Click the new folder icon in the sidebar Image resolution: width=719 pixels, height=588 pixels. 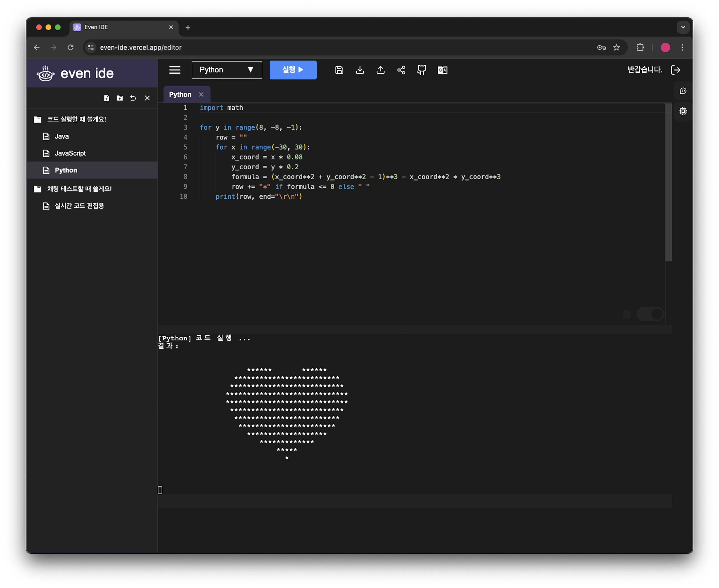click(x=120, y=98)
